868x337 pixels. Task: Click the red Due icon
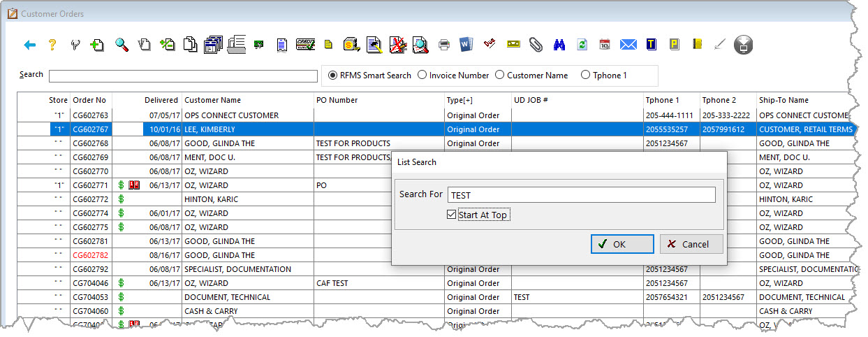[x=490, y=45]
